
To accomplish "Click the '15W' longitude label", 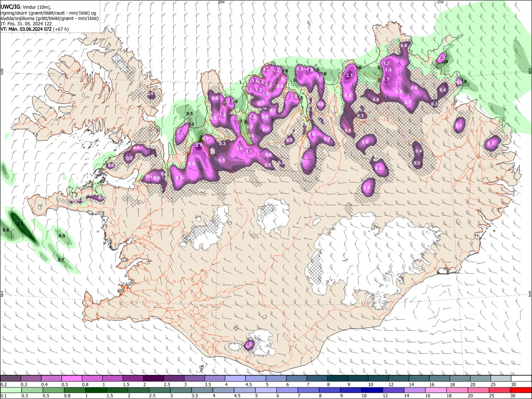I will pos(440,2).
